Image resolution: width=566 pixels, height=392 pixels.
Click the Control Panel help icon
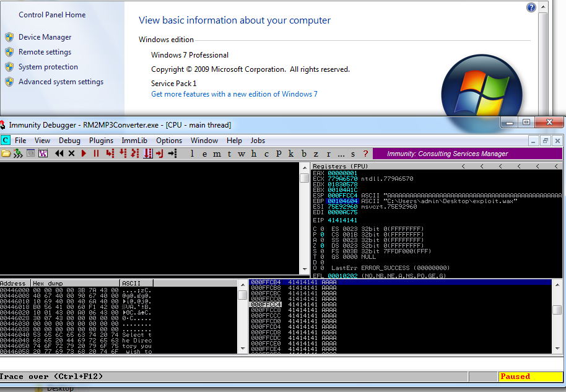pos(531,7)
